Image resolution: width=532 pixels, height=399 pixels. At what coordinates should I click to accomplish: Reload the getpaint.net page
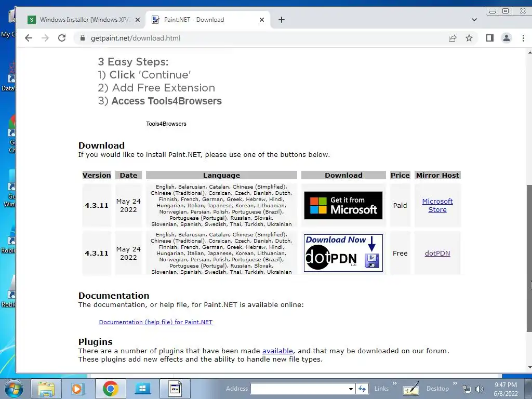coord(62,38)
